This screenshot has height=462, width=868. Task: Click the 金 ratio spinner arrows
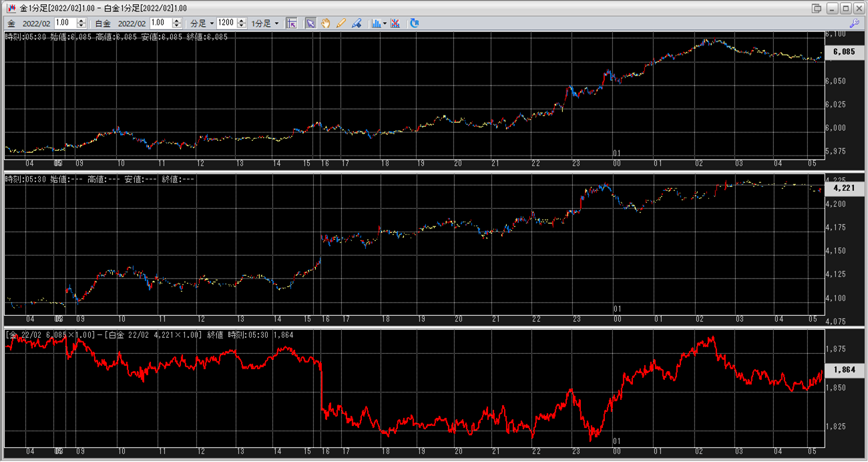[x=81, y=23]
